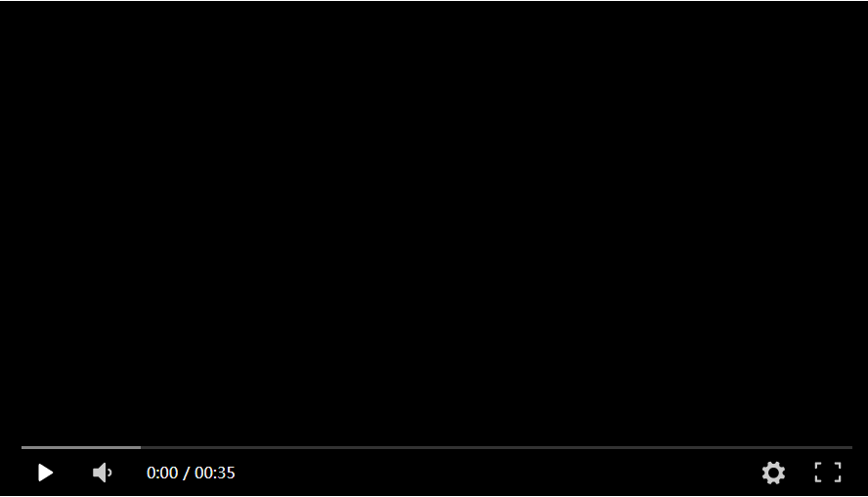
Task: Click the control bar gap between duration and gear
Action: [499, 473]
